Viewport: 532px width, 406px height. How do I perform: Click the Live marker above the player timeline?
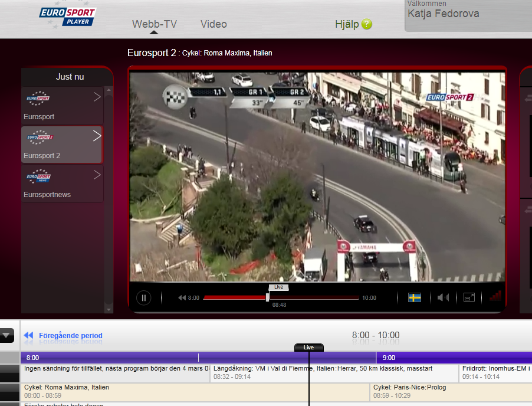pyautogui.click(x=278, y=287)
